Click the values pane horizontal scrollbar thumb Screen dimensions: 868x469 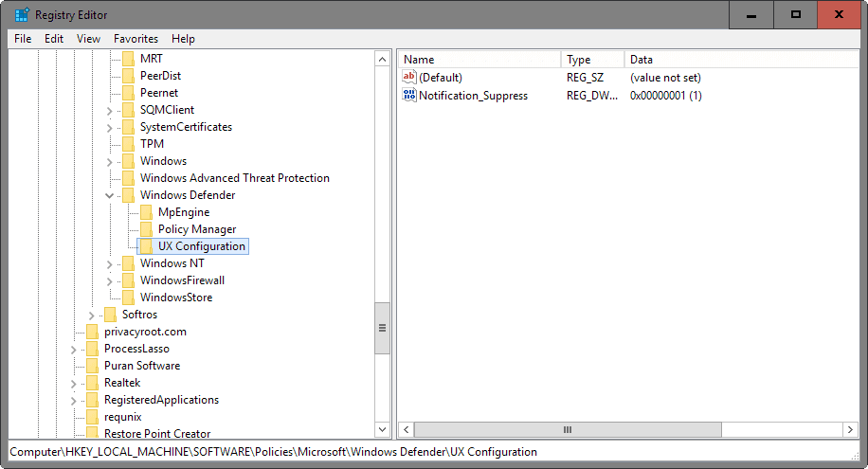click(x=568, y=430)
